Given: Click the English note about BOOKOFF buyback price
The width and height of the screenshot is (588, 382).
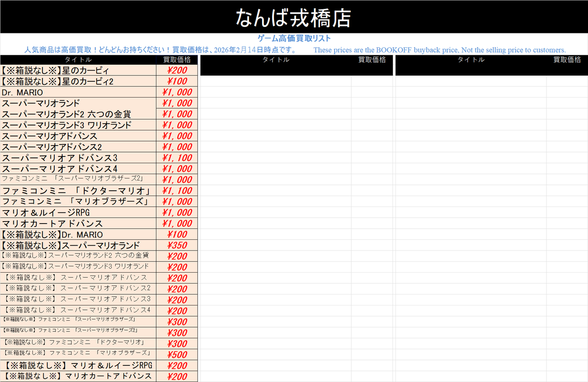Looking at the screenshot, I should 440,50.
